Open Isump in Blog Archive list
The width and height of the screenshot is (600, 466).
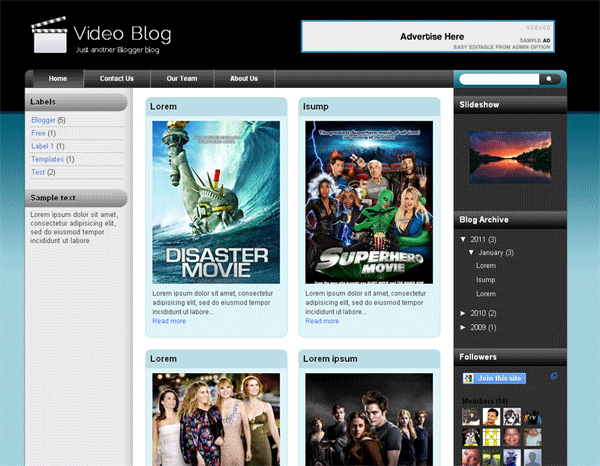tap(486, 280)
